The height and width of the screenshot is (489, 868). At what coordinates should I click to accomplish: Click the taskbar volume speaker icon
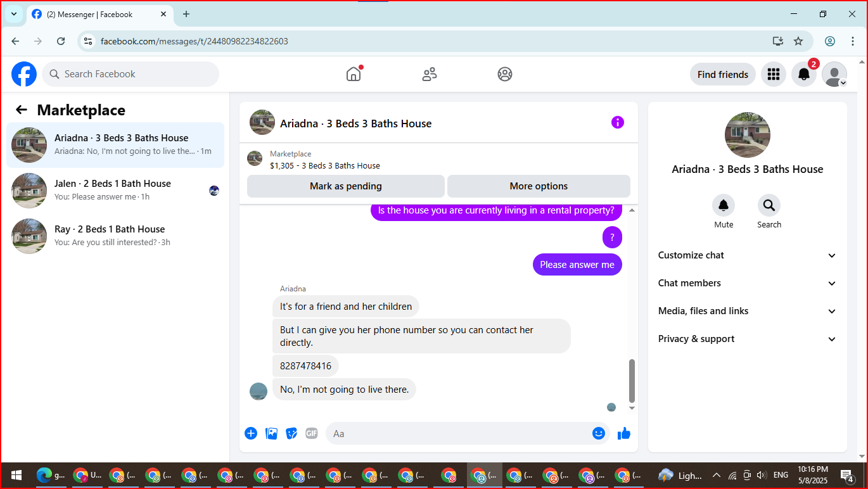pyautogui.click(x=762, y=475)
